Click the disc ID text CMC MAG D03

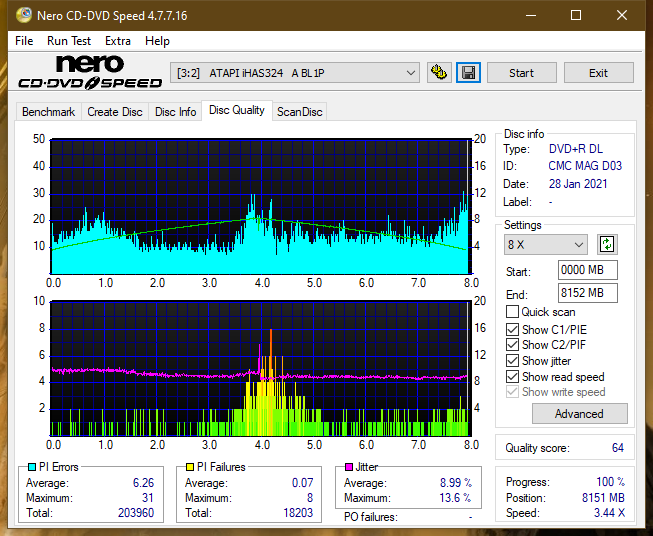(x=585, y=166)
